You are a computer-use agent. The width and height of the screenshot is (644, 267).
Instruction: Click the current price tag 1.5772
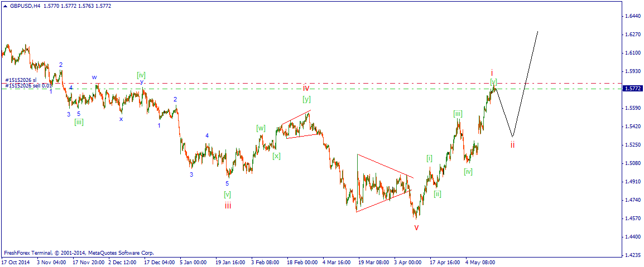point(632,89)
